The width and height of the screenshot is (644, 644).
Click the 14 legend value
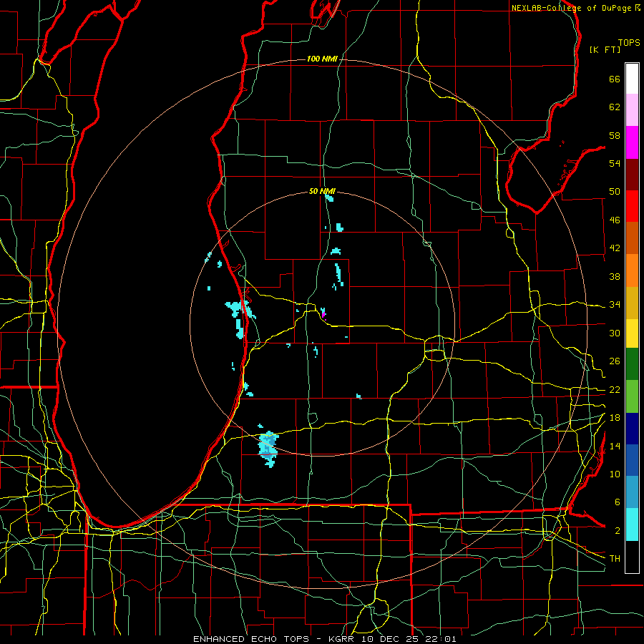coord(615,446)
